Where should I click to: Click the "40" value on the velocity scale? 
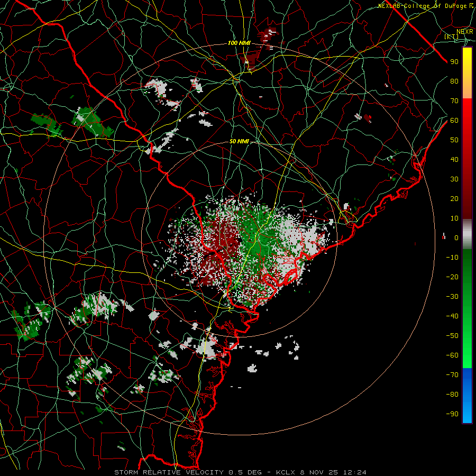[x=454, y=160]
